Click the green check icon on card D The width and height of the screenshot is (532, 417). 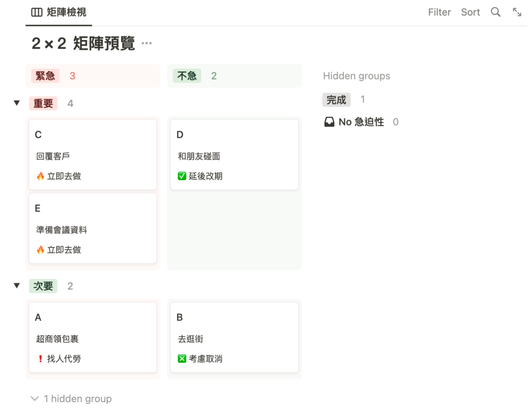181,176
